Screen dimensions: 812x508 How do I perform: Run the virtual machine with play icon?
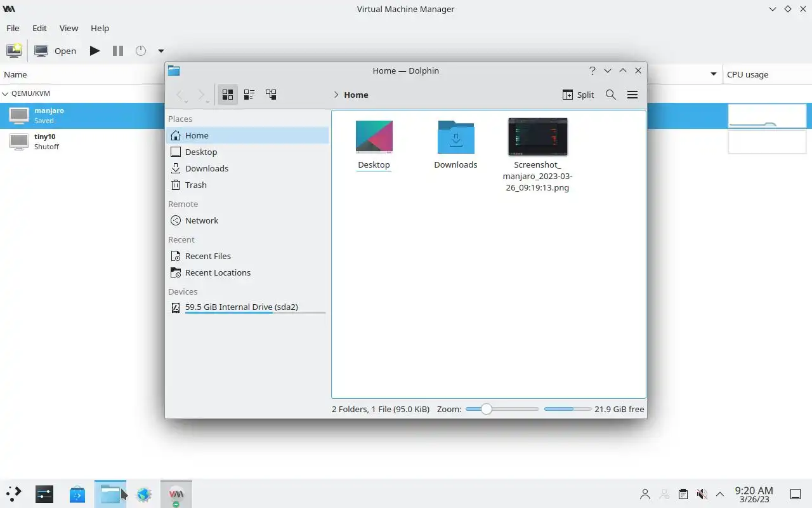click(x=95, y=51)
